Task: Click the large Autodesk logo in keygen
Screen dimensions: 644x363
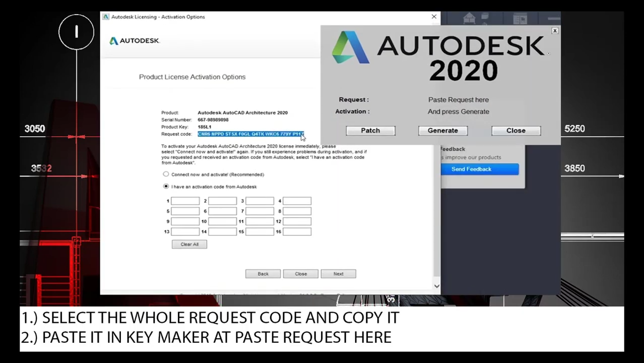Action: 351,47
